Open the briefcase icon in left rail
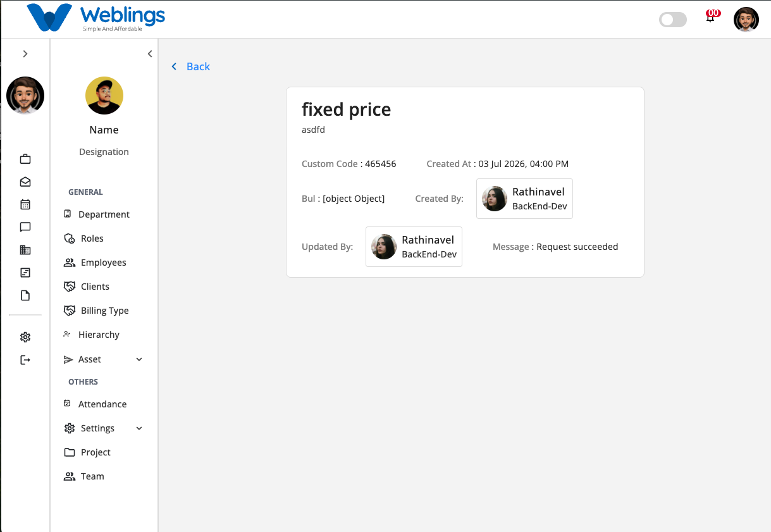This screenshot has width=771, height=532. [25, 159]
